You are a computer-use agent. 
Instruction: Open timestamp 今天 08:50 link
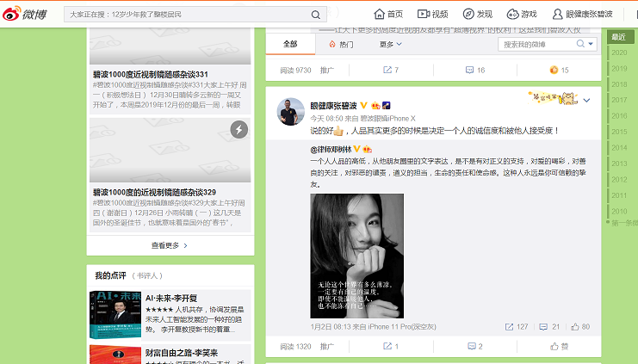coord(326,119)
